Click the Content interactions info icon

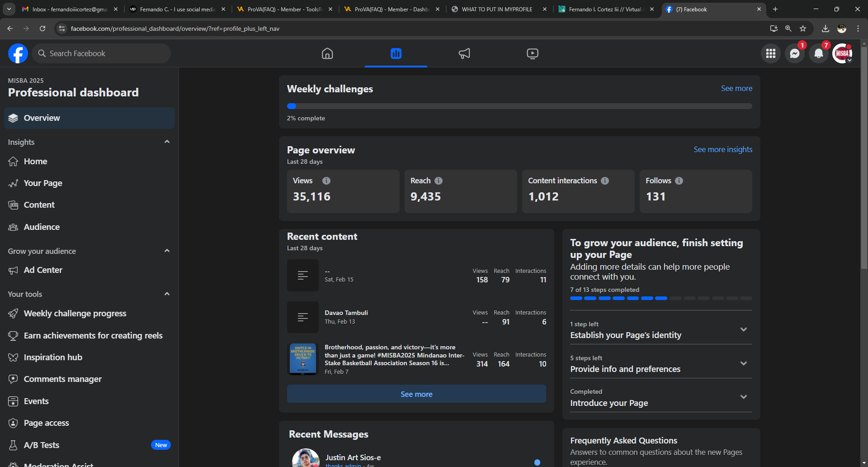click(605, 181)
